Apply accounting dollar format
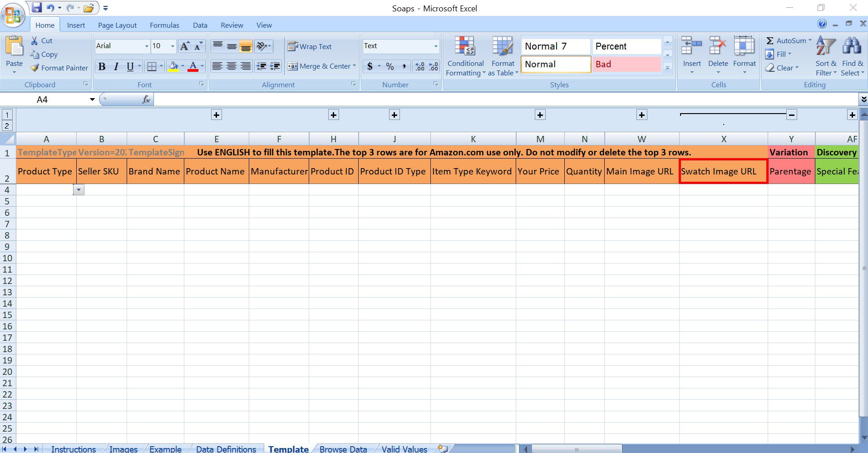 370,66
